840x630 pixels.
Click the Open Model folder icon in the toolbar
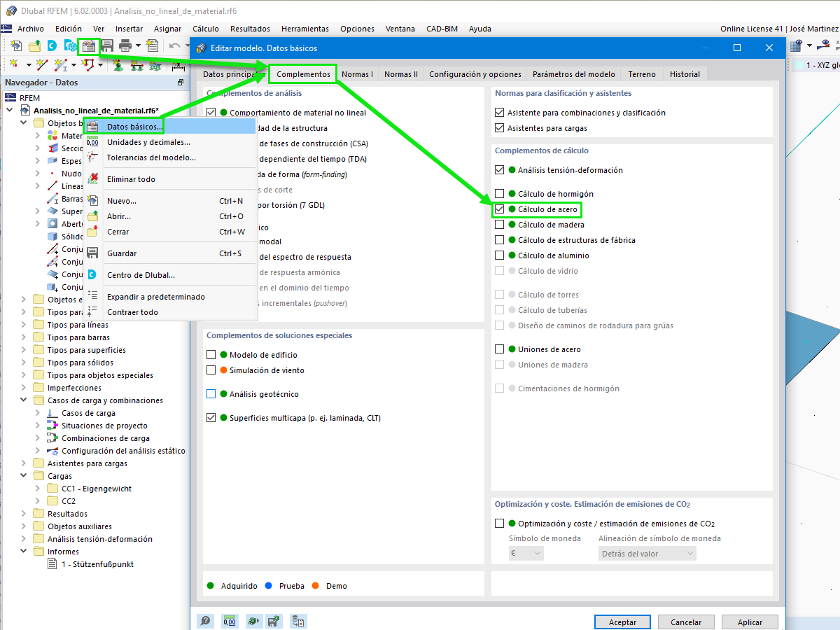tap(34, 46)
